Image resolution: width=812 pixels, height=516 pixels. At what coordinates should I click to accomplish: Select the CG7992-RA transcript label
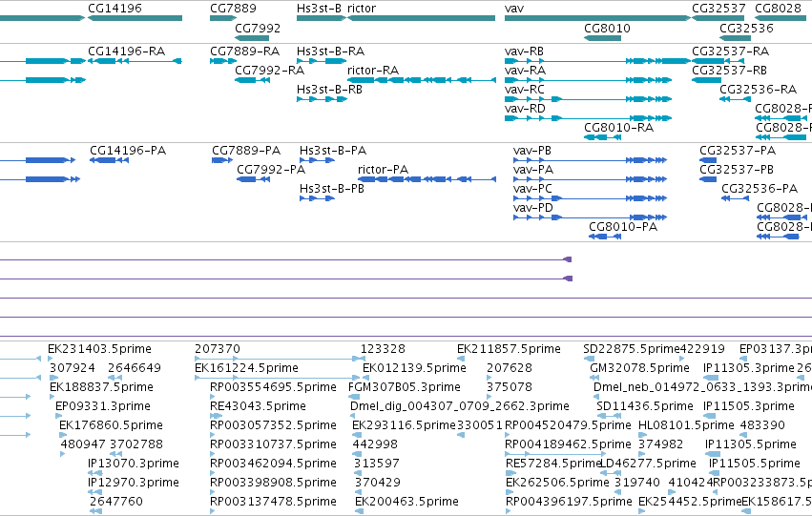coord(269,71)
